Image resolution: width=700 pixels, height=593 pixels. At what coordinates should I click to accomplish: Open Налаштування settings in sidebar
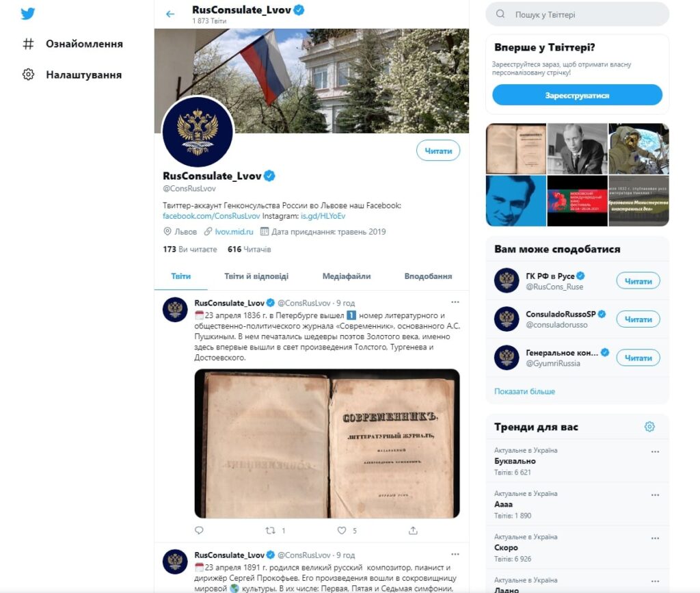point(72,75)
